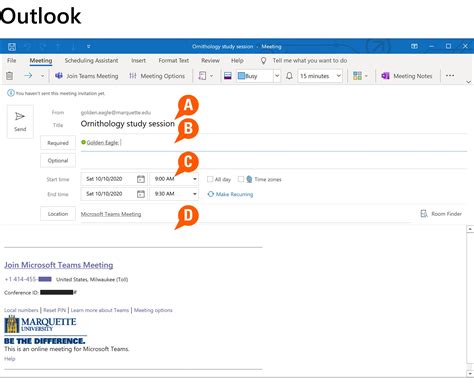Click the Send button
The width and height of the screenshot is (474, 384).
[x=20, y=122]
